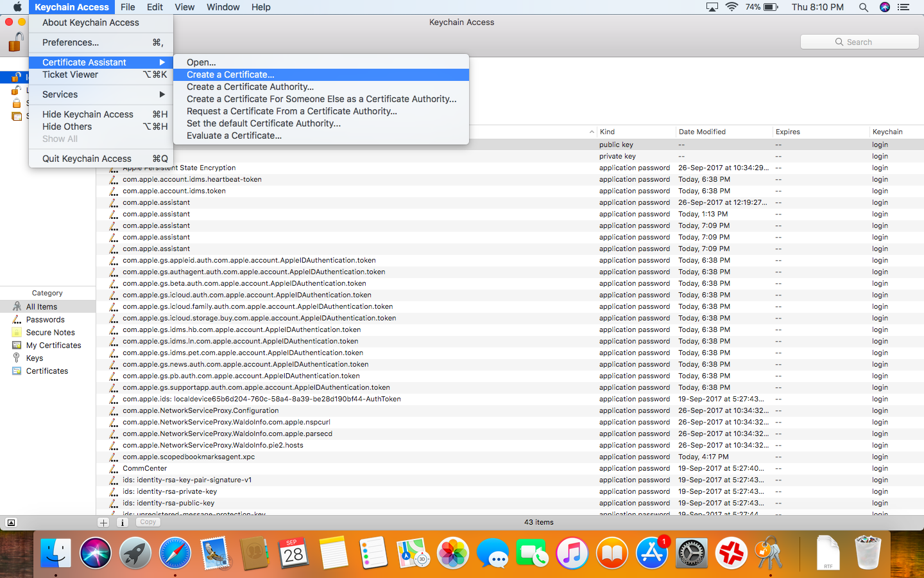
Task: Click the icon beside ids: identity-rsa-public-key
Action: point(114,504)
